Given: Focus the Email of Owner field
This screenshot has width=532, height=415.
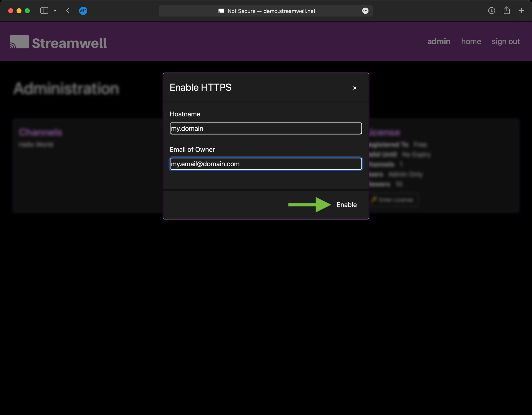Looking at the screenshot, I should pyautogui.click(x=266, y=164).
